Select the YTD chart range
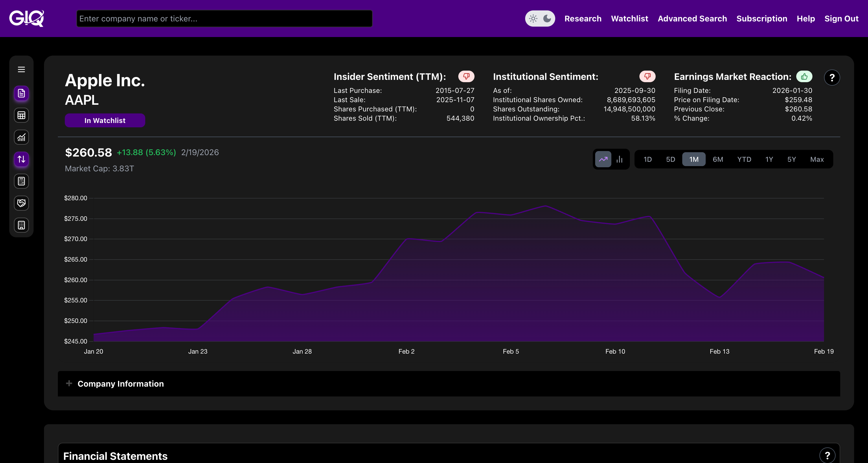 click(x=744, y=159)
